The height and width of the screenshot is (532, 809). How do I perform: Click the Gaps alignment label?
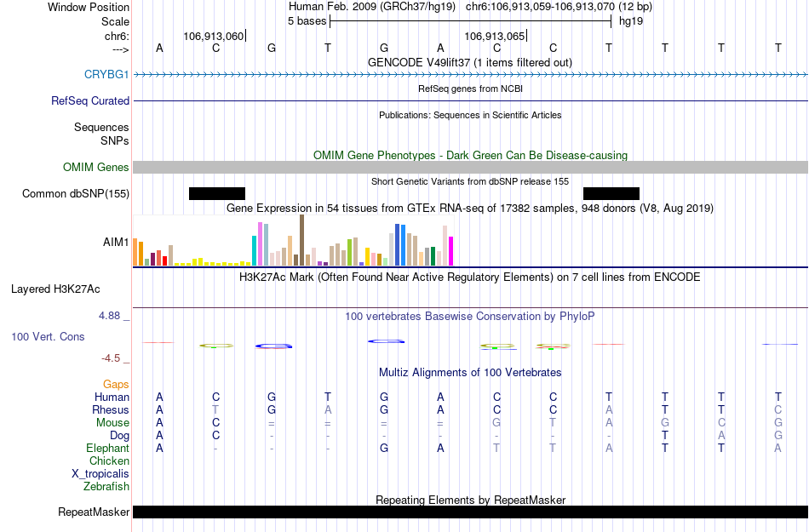tap(116, 384)
